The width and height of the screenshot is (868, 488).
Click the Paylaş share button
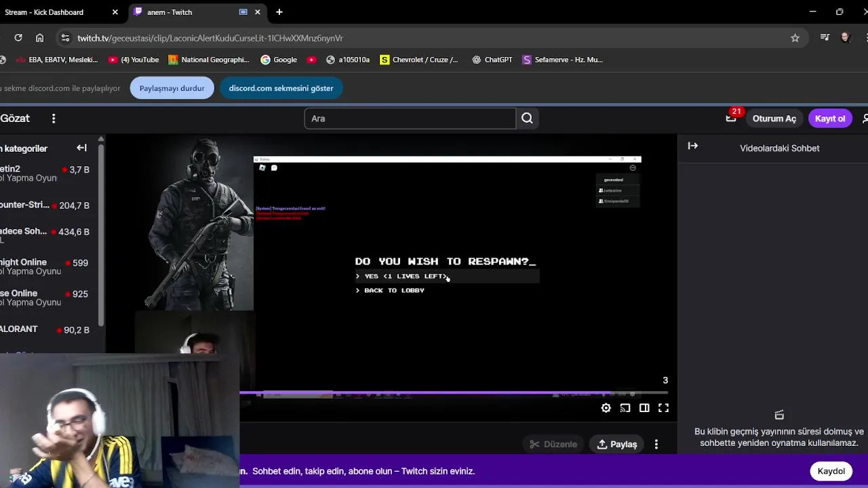click(617, 445)
